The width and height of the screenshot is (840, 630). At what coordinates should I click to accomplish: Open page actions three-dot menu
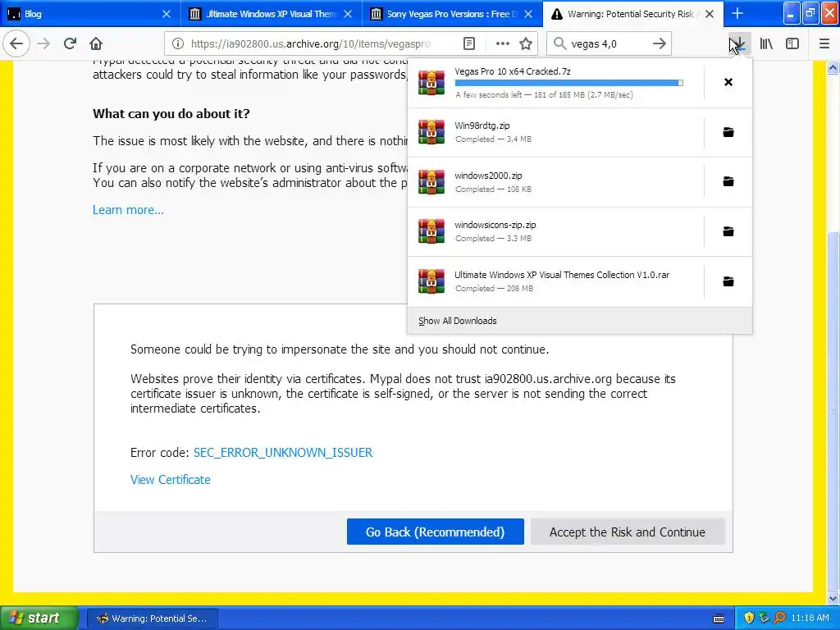pos(502,44)
